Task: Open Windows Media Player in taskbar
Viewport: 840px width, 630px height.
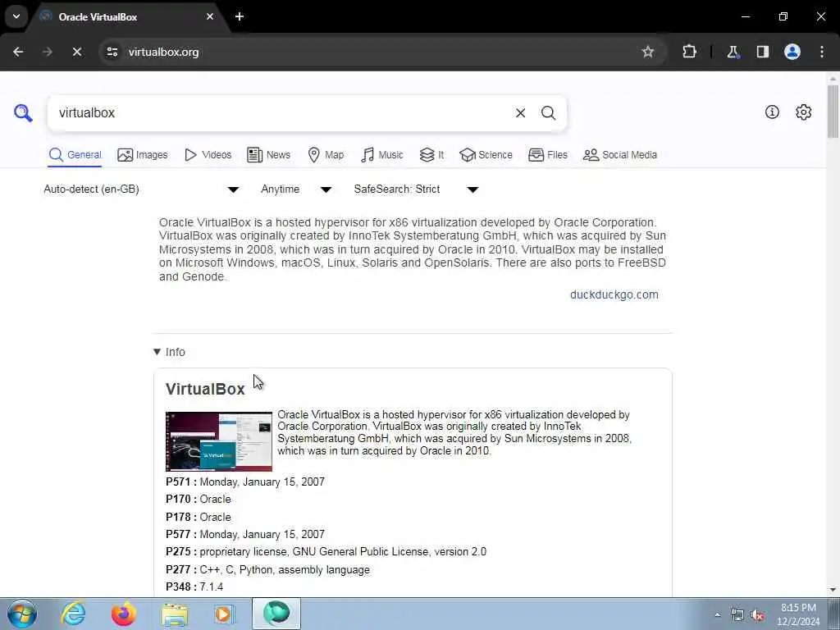Action: point(225,614)
